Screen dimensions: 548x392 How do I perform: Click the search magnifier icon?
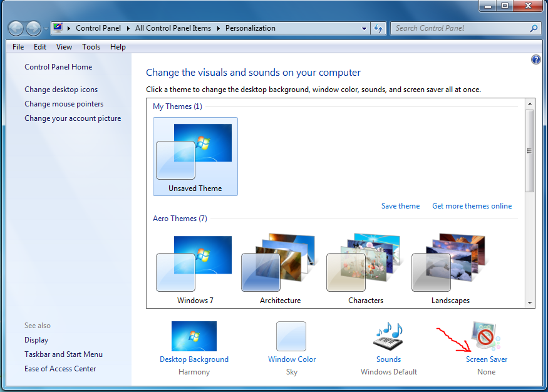point(534,28)
